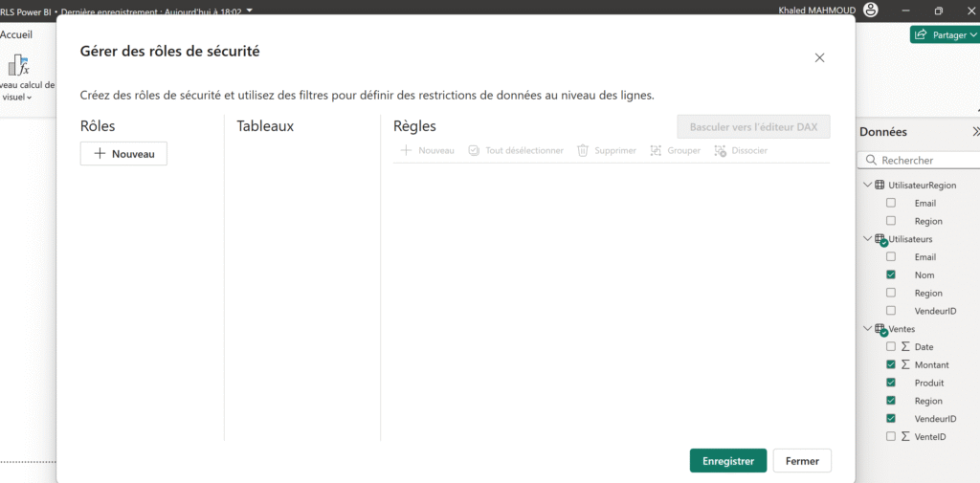
Task: Click the Utilisateurs table icon
Action: 880,240
